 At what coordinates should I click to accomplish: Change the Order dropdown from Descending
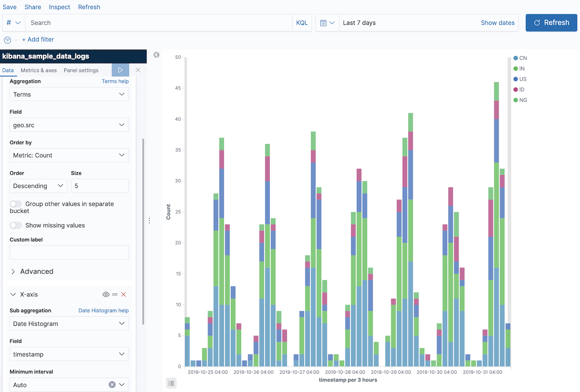pyautogui.click(x=38, y=186)
